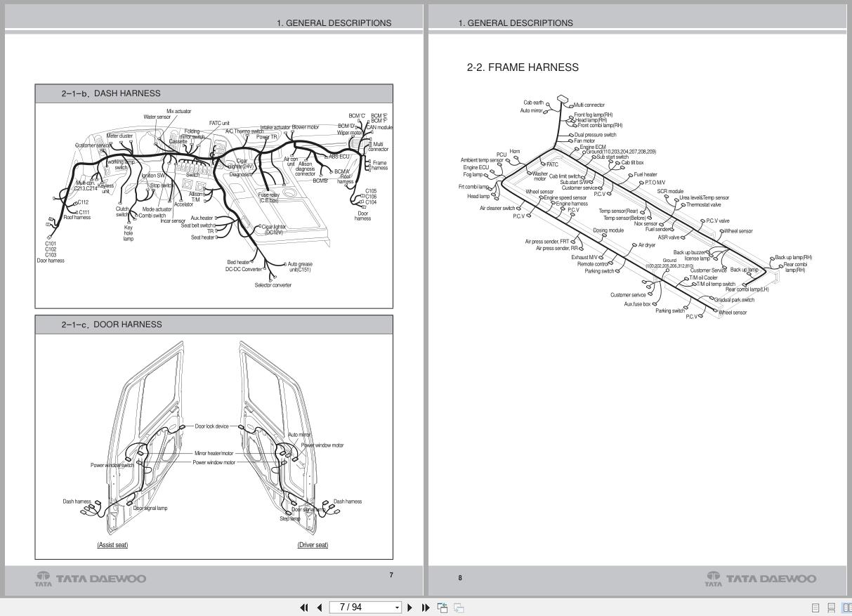Viewport: 852px width, 616px height.
Task: Skip to the last page
Action: point(425,607)
